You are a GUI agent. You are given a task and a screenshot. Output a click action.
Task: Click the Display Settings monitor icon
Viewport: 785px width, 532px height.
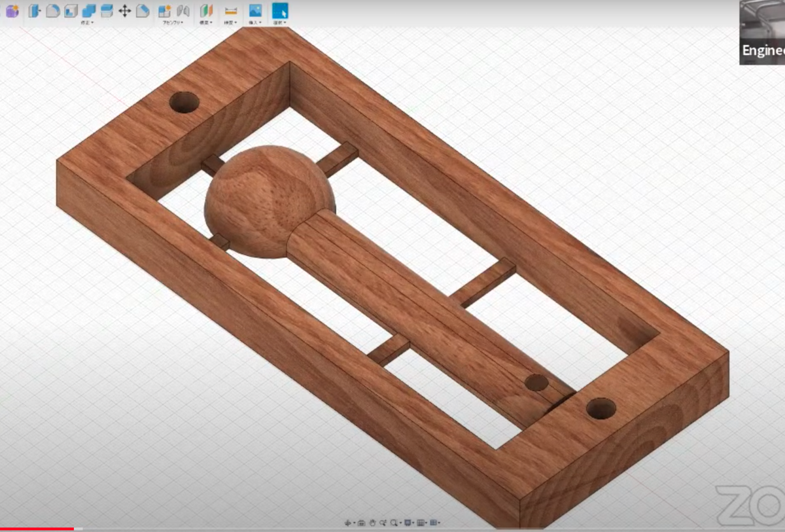coord(408,523)
